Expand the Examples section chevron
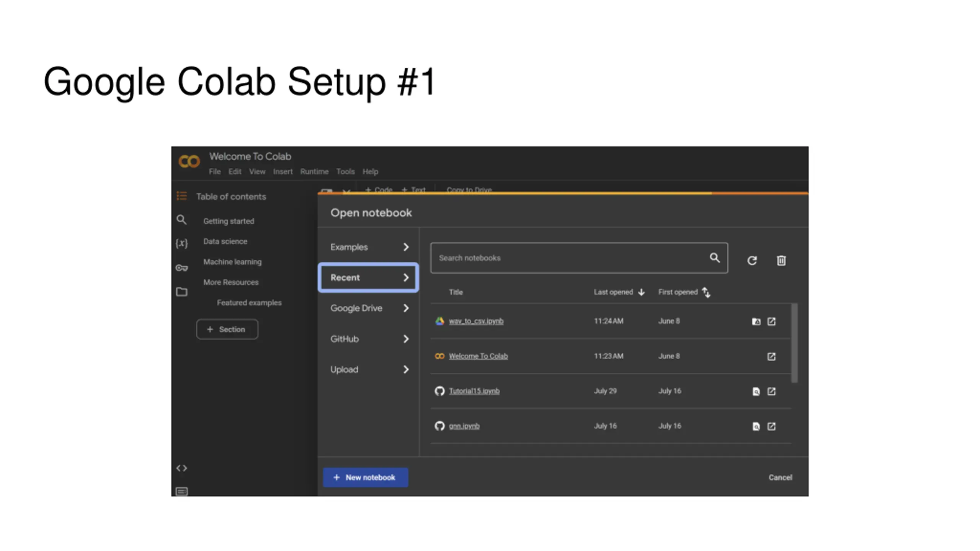Viewport: 980px width, 551px height. click(406, 247)
